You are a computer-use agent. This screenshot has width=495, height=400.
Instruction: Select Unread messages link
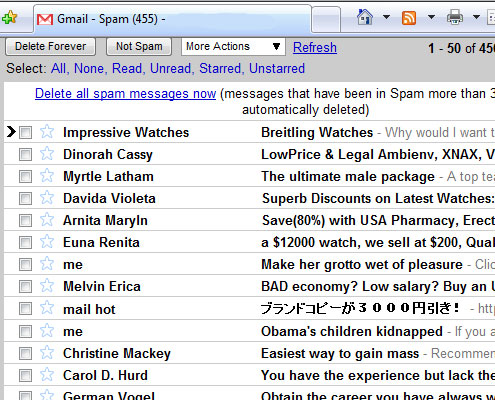pyautogui.click(x=172, y=68)
